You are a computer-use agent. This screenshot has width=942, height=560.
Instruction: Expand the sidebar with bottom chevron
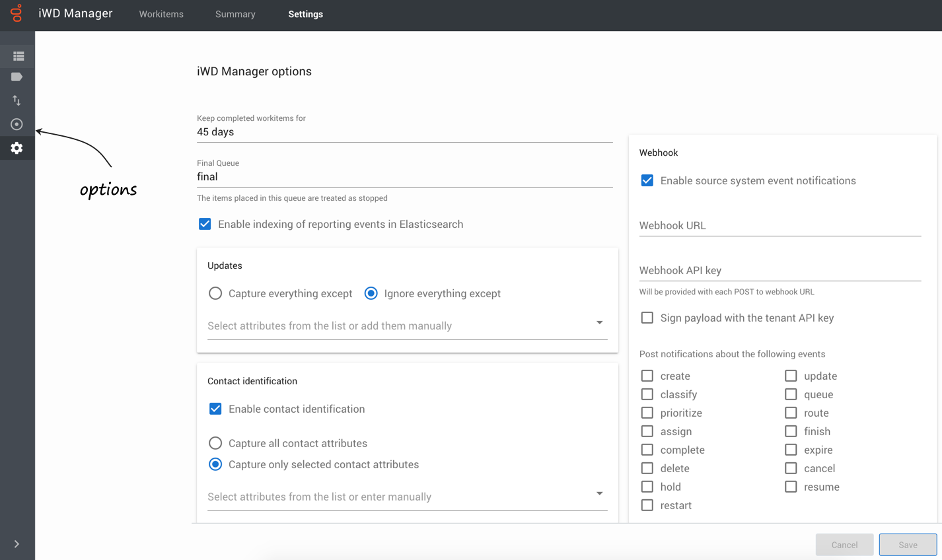click(17, 544)
